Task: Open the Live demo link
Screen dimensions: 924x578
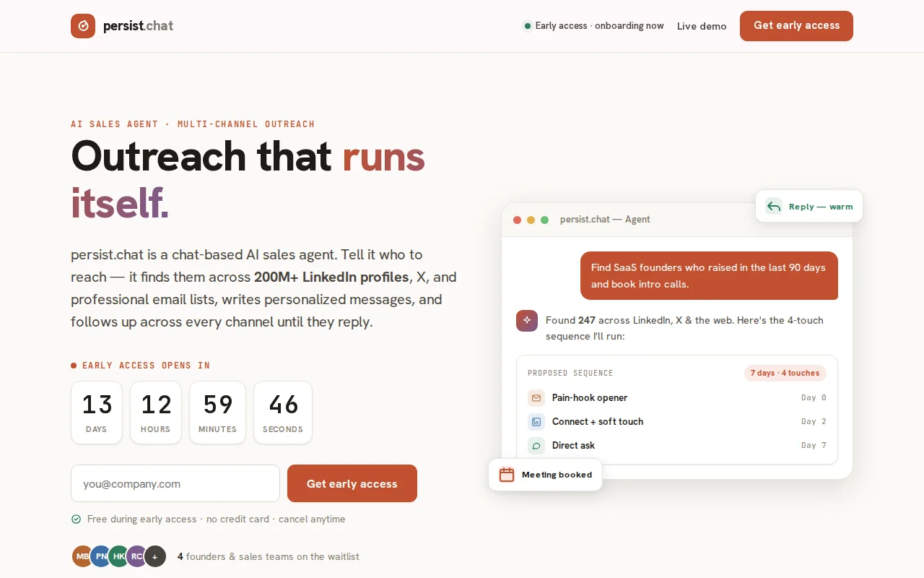Action: [x=702, y=26]
